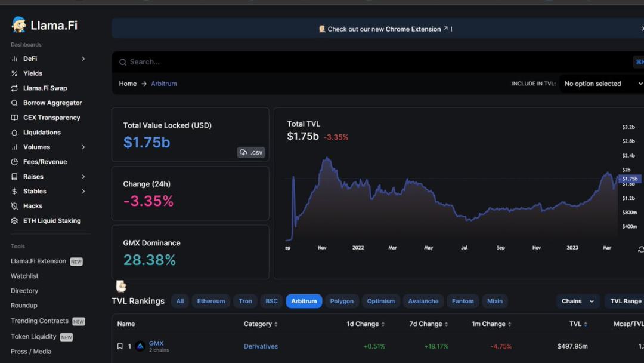
Task: Open the GMX protocol link
Action: coord(156,343)
